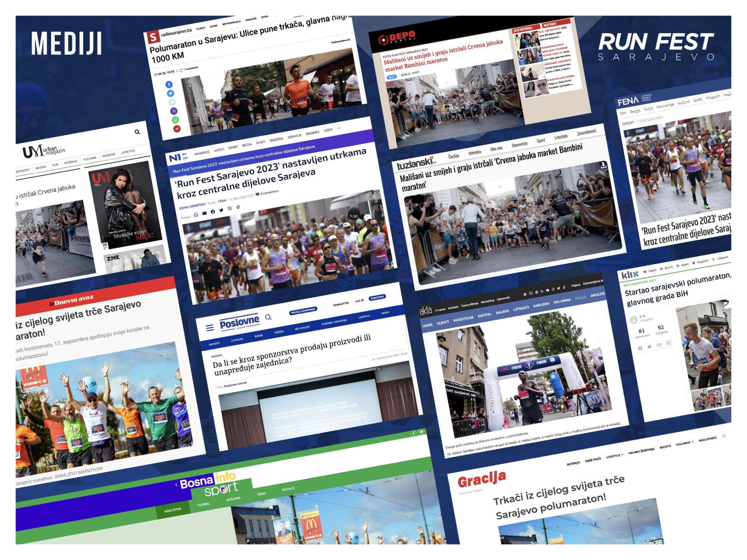Expand Kolumne dropdown in Gracija menu

[684, 444]
